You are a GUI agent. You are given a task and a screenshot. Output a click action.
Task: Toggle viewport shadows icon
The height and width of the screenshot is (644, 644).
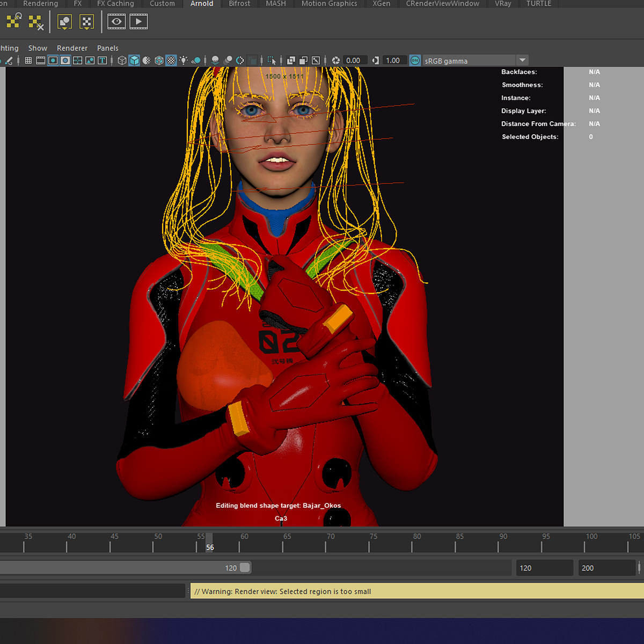click(x=196, y=61)
